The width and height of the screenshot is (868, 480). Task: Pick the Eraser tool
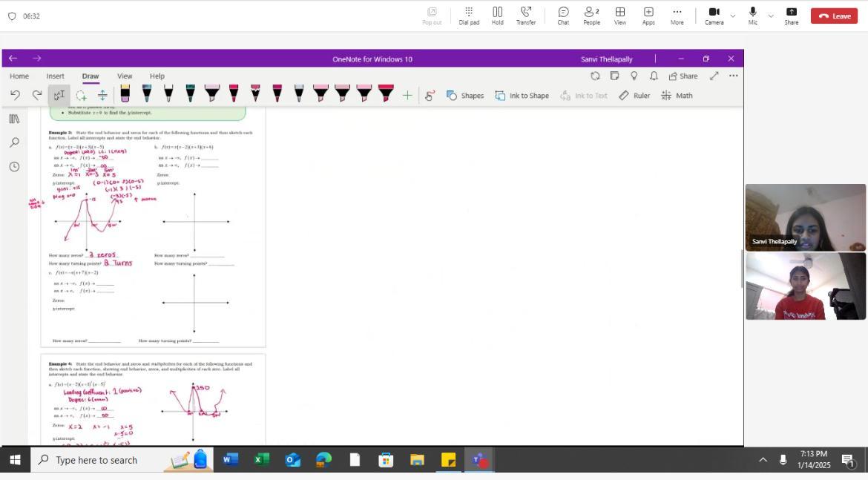tap(125, 93)
